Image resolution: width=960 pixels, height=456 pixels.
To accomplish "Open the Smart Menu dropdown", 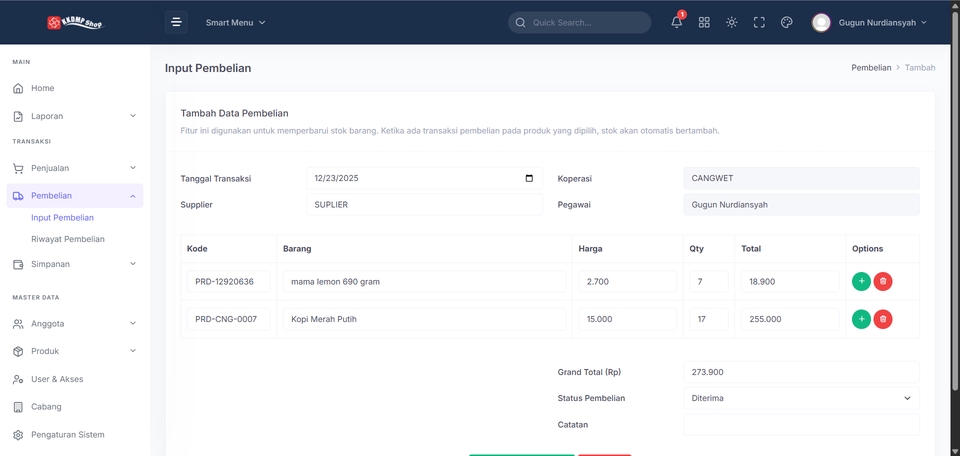I will [x=236, y=23].
